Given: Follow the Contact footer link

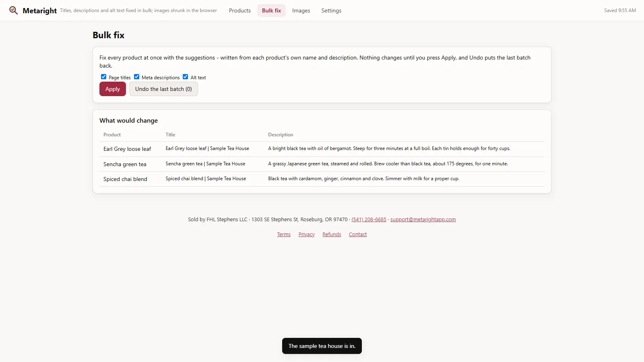Looking at the screenshot, I should [358, 234].
